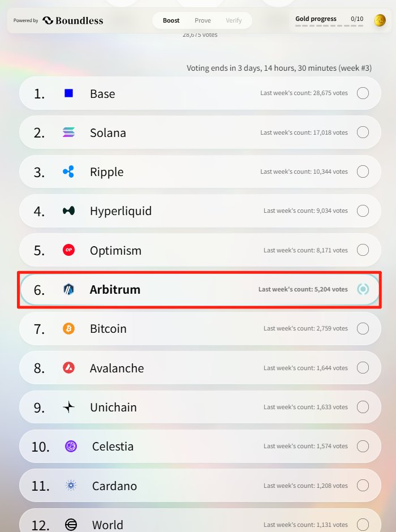Select the Solana vote radio button
Screen dimensions: 396x532
(x=363, y=132)
